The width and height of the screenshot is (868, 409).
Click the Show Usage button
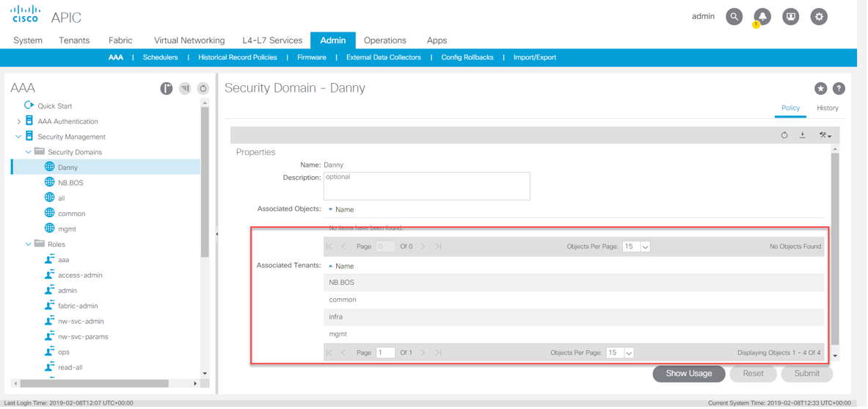pyautogui.click(x=689, y=374)
